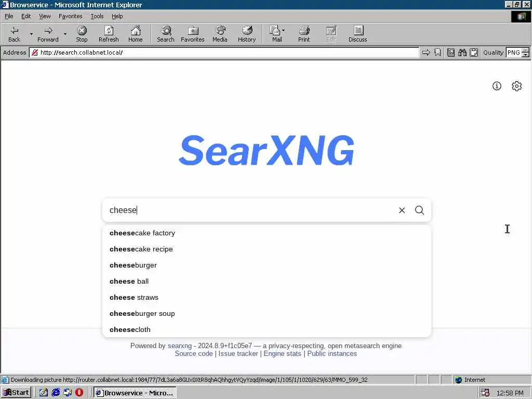Click the Quality PNG value field
This screenshot has height=399, width=532.
[514, 52]
